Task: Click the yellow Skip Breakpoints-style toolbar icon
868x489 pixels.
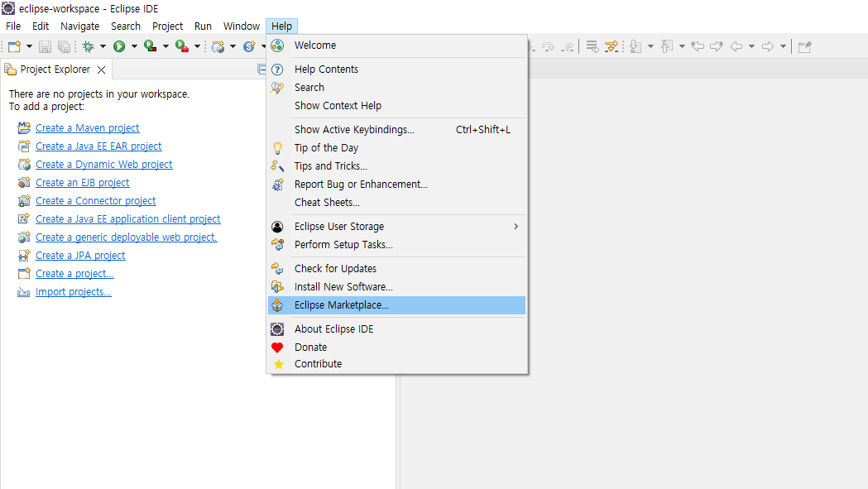Action: [x=611, y=46]
